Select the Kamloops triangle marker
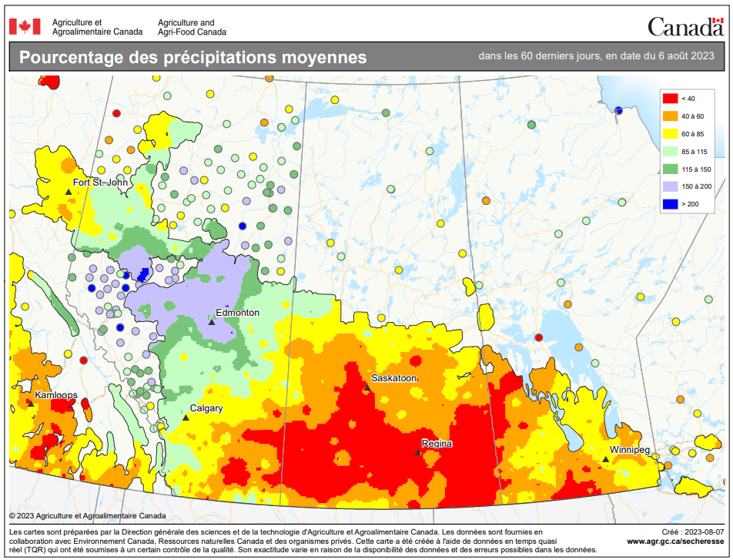This screenshot has height=560, width=733. pyautogui.click(x=32, y=404)
